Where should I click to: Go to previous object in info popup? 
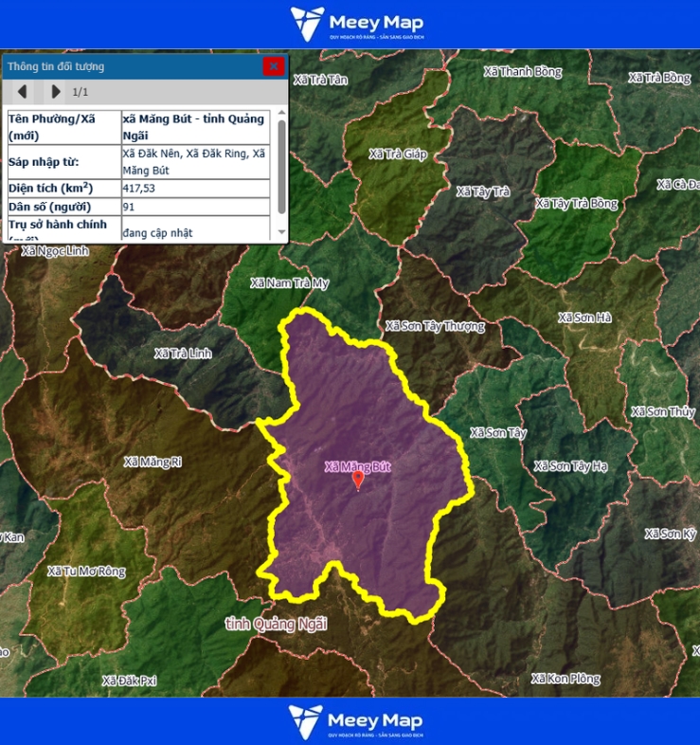(22, 92)
